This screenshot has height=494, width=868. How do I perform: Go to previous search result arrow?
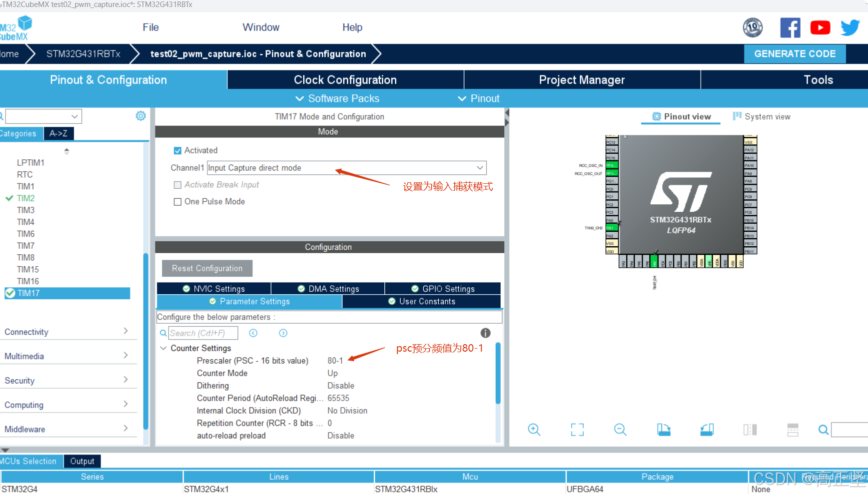coord(253,333)
